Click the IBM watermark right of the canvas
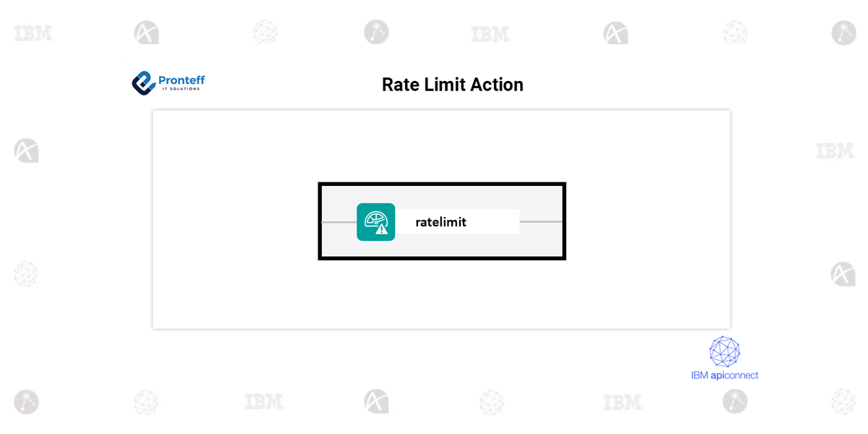The height and width of the screenshot is (434, 868). [835, 151]
